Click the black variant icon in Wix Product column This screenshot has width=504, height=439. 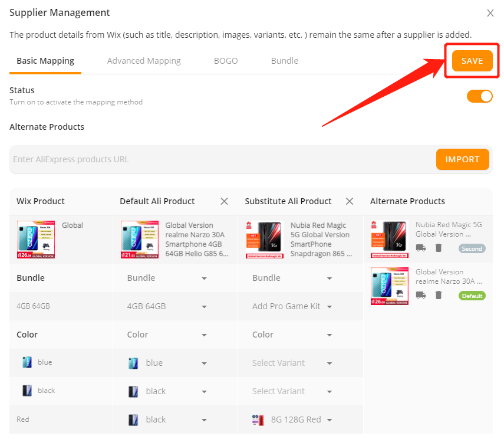coord(27,391)
